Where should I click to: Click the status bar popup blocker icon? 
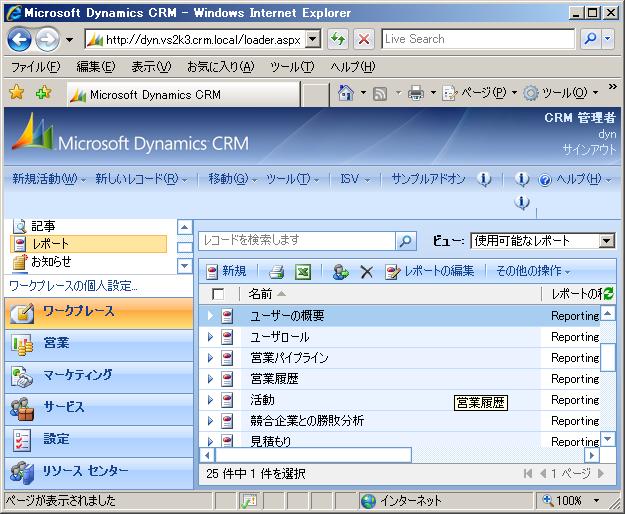coord(249,501)
